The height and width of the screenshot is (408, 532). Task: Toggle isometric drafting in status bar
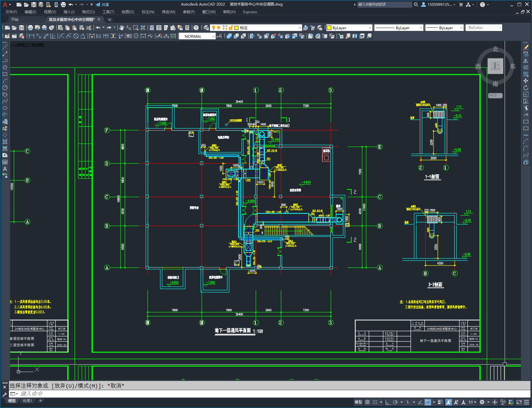pyautogui.click(x=408, y=402)
